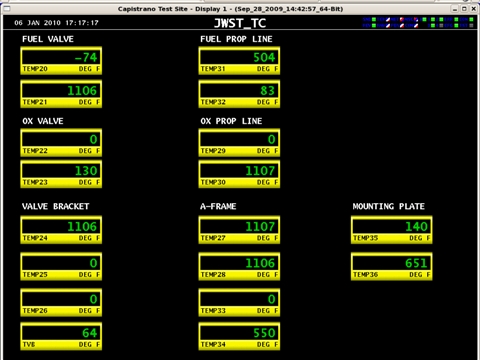
Task: Select the TEMP22 readout box
Action: pos(61,143)
